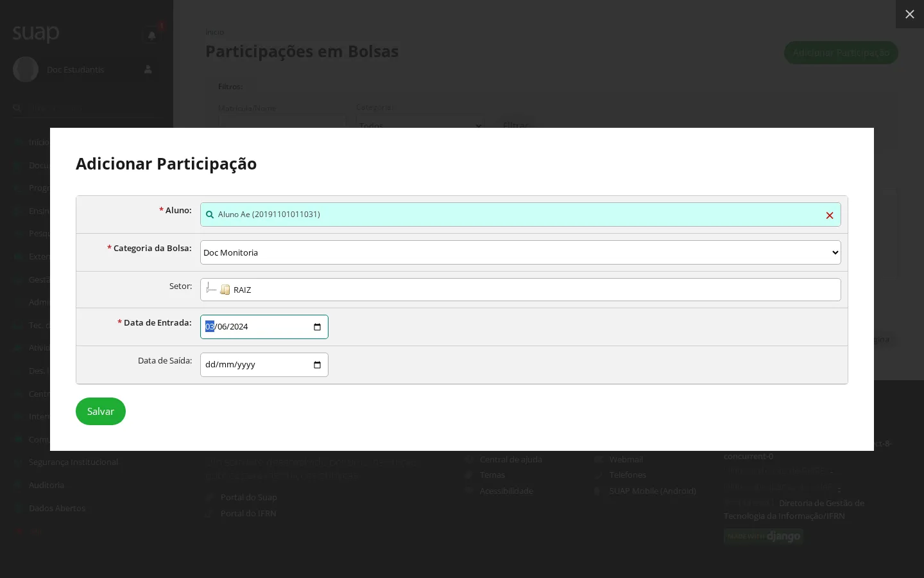Click the Aluno autocomplete field
Viewport: 924px width, 578px height.
click(520, 215)
